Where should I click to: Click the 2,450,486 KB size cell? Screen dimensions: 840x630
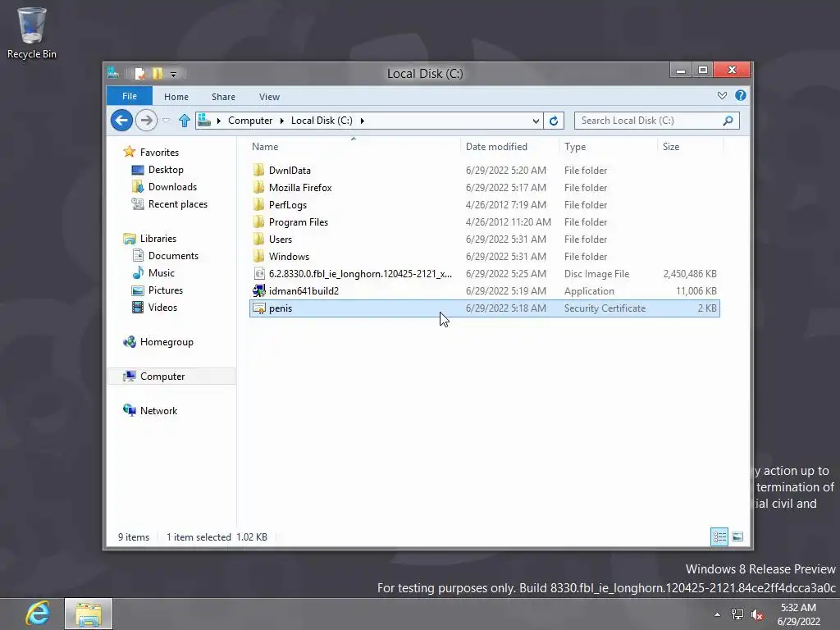pyautogui.click(x=689, y=274)
